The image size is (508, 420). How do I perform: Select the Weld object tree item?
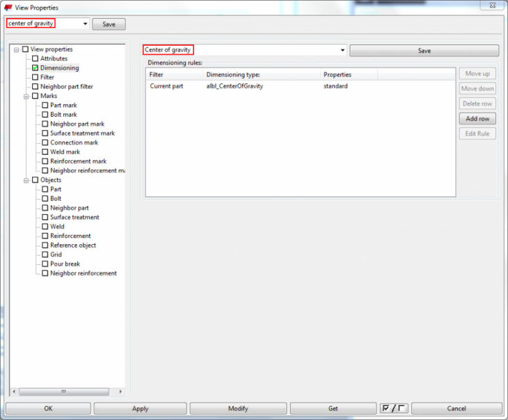[x=57, y=227]
